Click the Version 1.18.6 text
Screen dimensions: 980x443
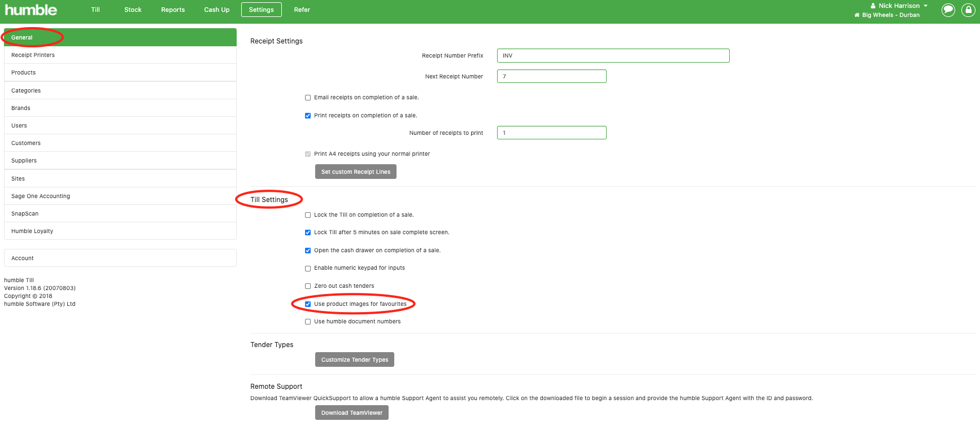click(x=40, y=288)
